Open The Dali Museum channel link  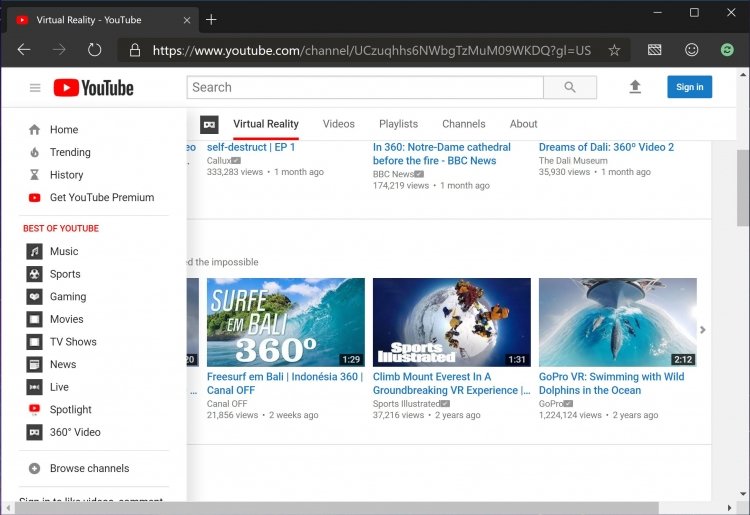pyautogui.click(x=573, y=161)
